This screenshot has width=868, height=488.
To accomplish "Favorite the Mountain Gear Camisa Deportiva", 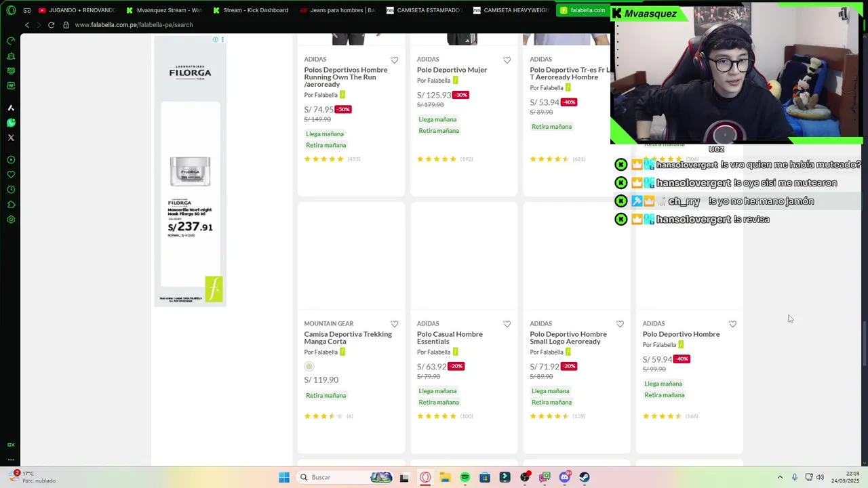I will (x=394, y=324).
